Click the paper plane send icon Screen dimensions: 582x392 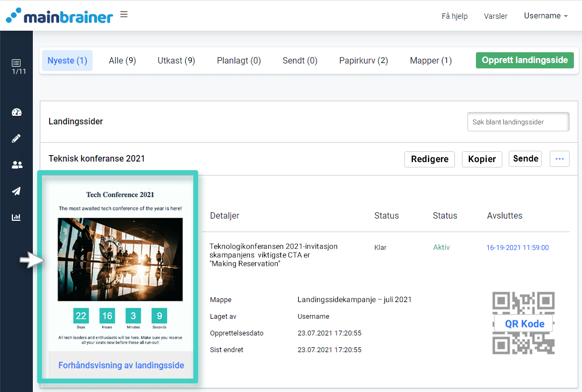16,191
